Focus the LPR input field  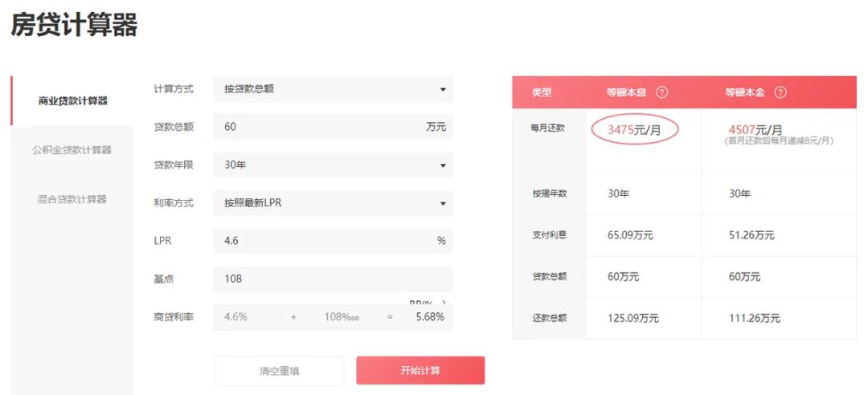coord(321,241)
